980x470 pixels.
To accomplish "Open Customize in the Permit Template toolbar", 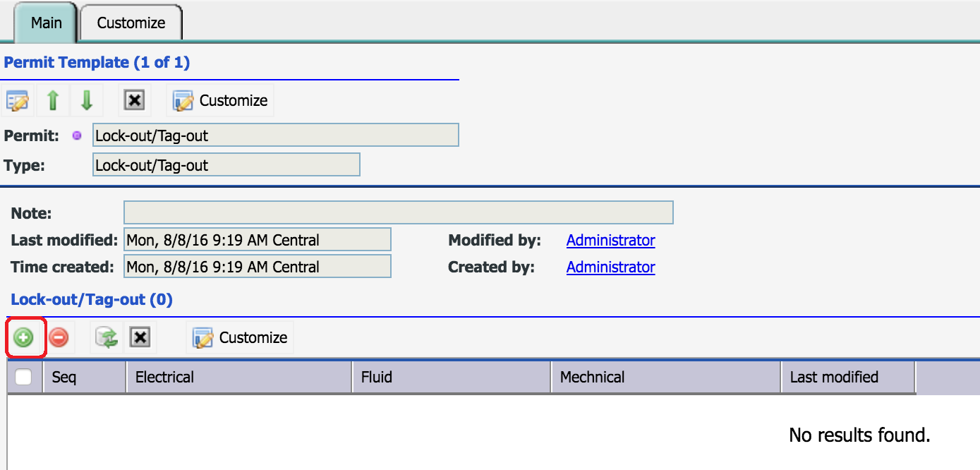I will pyautogui.click(x=220, y=100).
